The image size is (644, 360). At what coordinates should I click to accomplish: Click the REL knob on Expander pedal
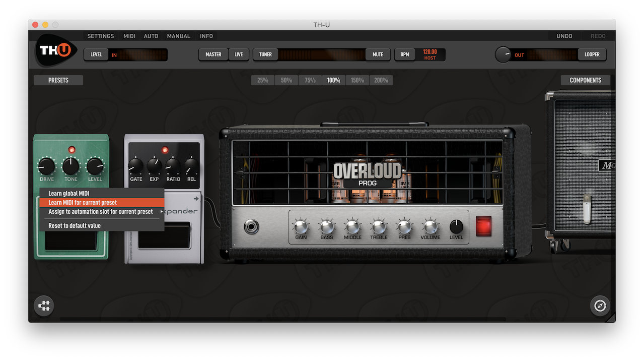click(191, 166)
